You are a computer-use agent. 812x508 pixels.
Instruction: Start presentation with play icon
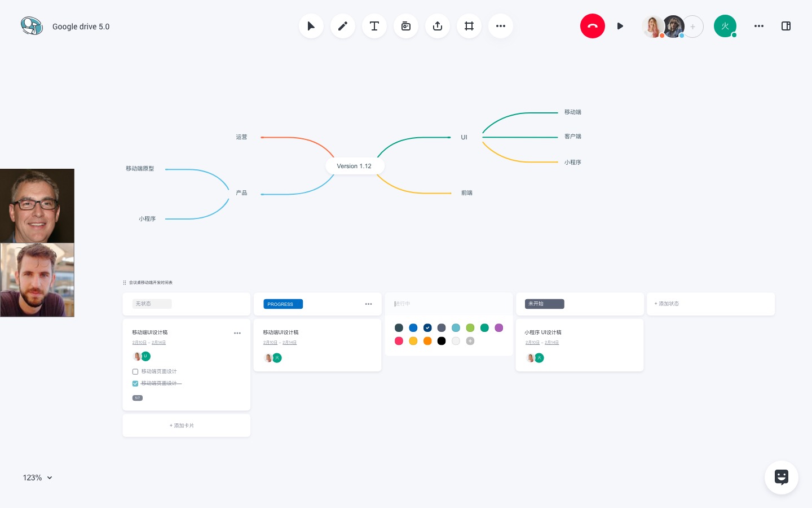pyautogui.click(x=620, y=26)
